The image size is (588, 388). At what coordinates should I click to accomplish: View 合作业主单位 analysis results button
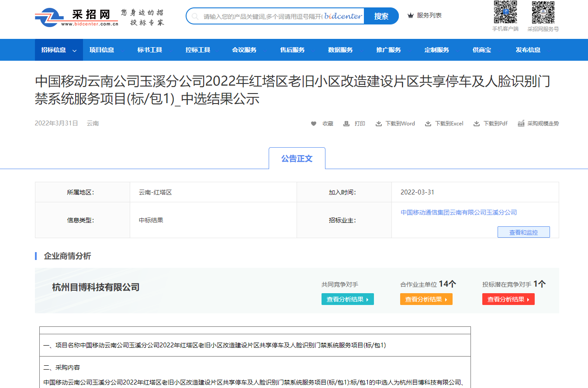click(426, 299)
